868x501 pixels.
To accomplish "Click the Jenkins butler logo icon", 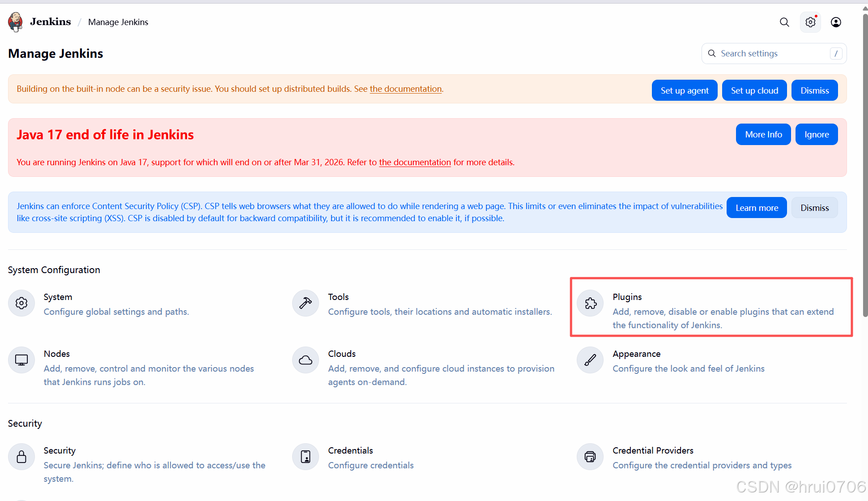I will pos(16,22).
